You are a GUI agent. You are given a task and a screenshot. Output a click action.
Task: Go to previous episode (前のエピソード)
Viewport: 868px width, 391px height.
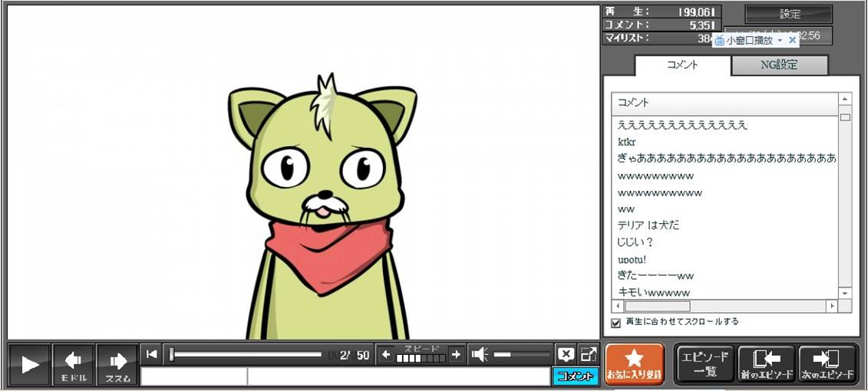pyautogui.click(x=766, y=364)
